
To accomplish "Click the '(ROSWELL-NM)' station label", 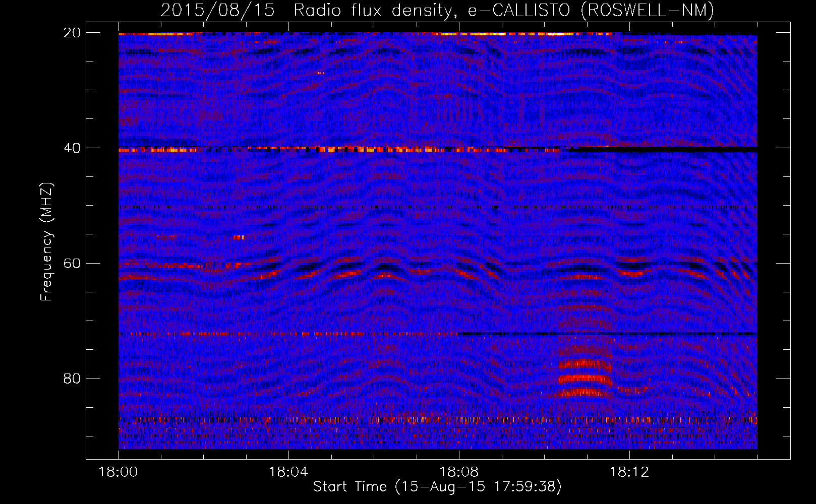I will click(x=648, y=10).
